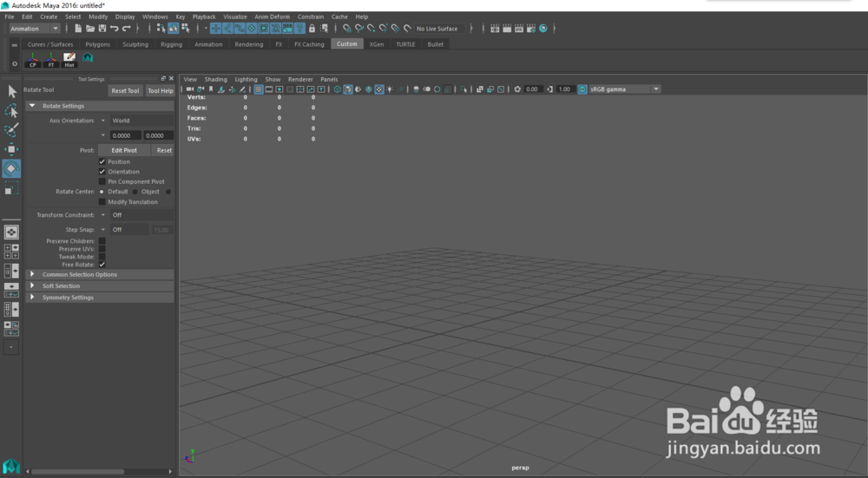Image resolution: width=868 pixels, height=478 pixels.
Task: Click the No Live Surface field
Action: (x=440, y=29)
